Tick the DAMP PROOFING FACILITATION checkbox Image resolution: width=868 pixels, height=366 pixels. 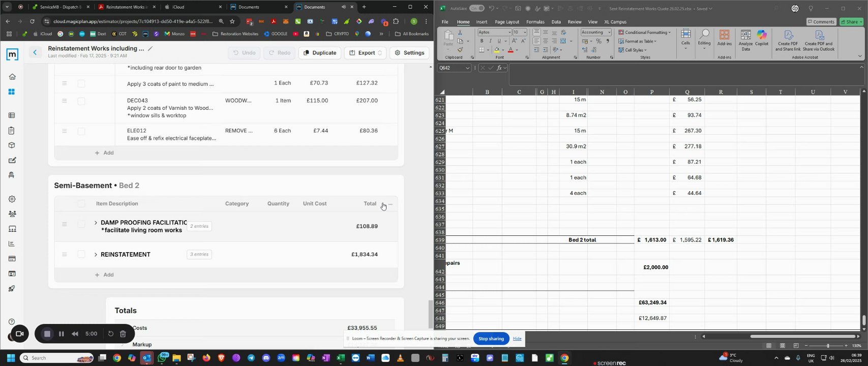coord(81,224)
